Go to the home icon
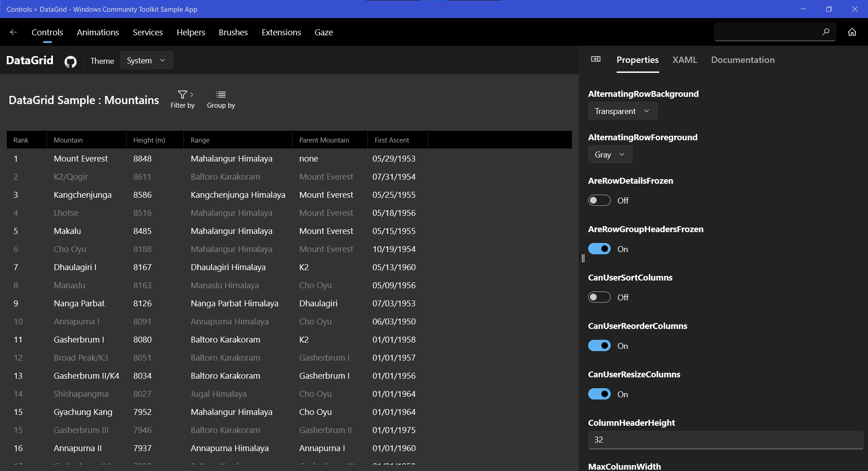This screenshot has height=471, width=868. click(852, 32)
